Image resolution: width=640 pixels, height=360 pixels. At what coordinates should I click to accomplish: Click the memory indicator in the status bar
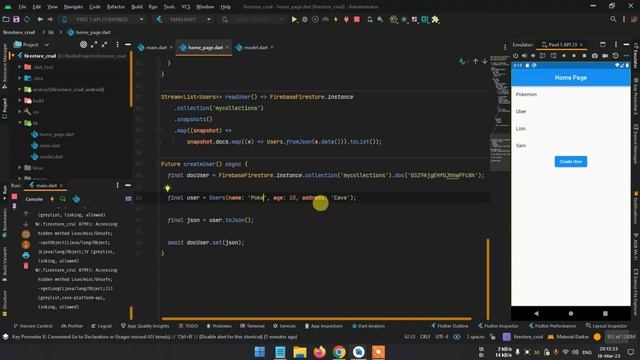point(621,337)
